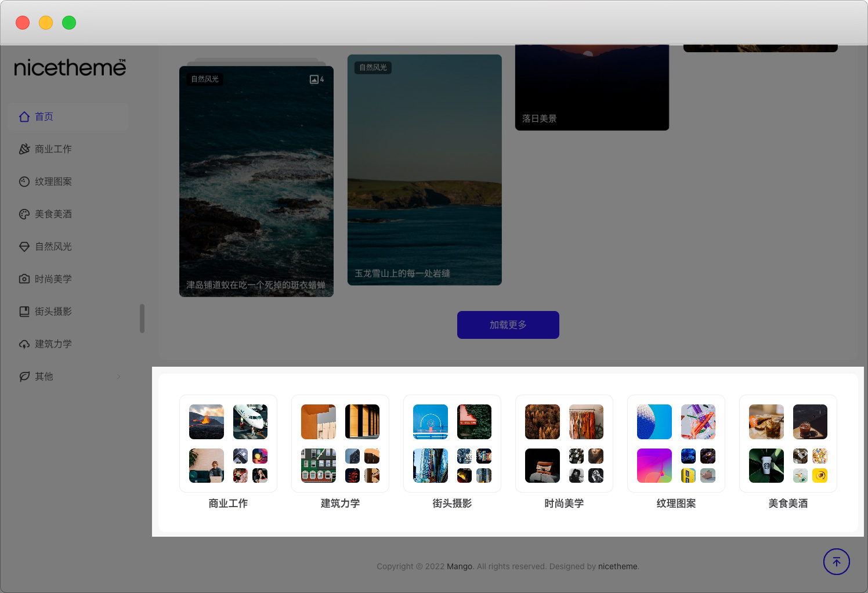
Task: Click the 纹理图案 sidebar icon
Action: click(x=24, y=182)
